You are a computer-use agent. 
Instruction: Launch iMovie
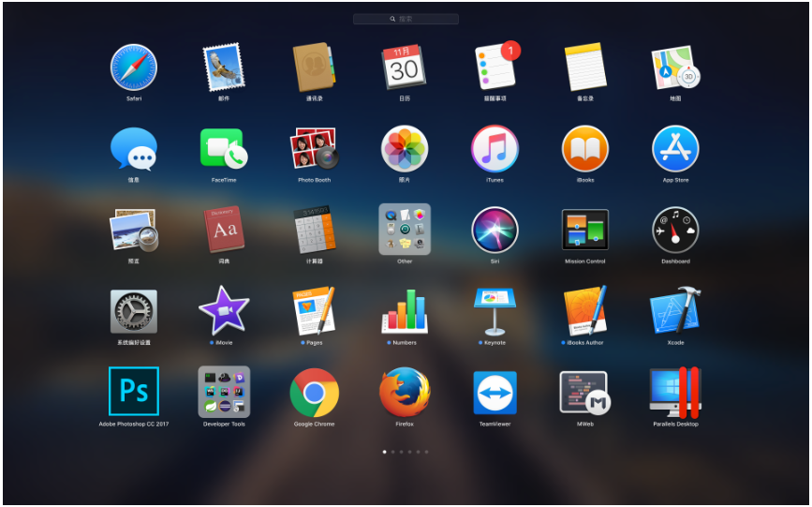[x=224, y=310]
